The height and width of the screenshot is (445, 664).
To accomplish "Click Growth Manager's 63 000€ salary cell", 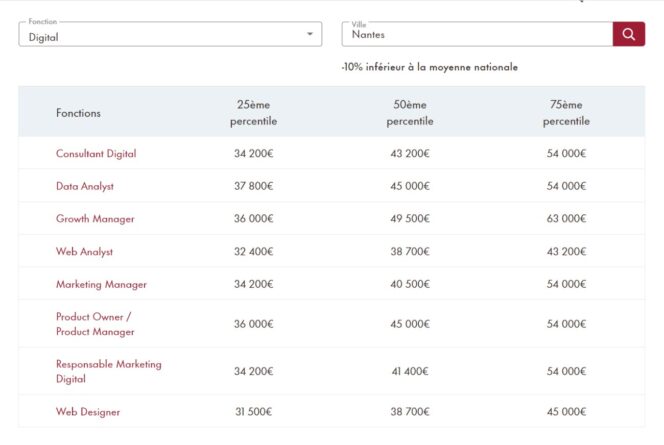I will pos(566,219).
